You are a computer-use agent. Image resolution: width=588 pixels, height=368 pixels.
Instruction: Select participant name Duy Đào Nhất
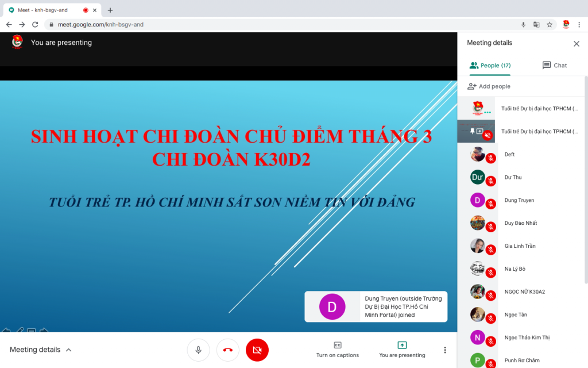pyautogui.click(x=520, y=223)
